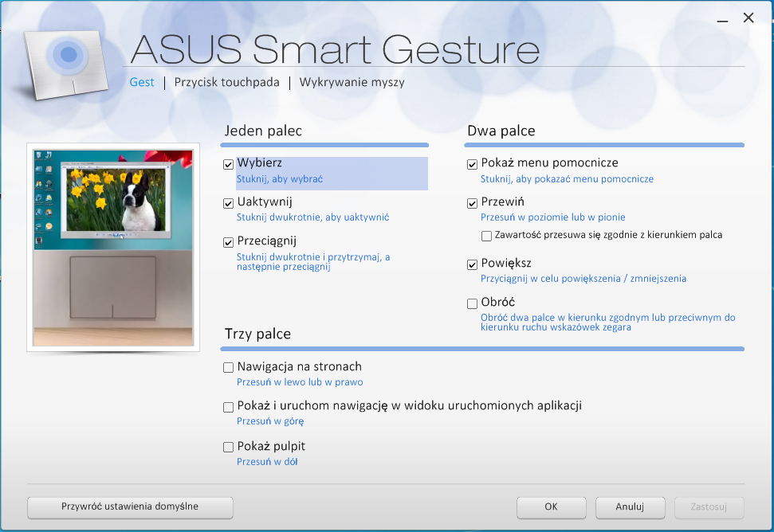Click 'Obróć dwa palce w kierunku' description
The width and height of the screenshot is (774, 532).
coord(607,322)
